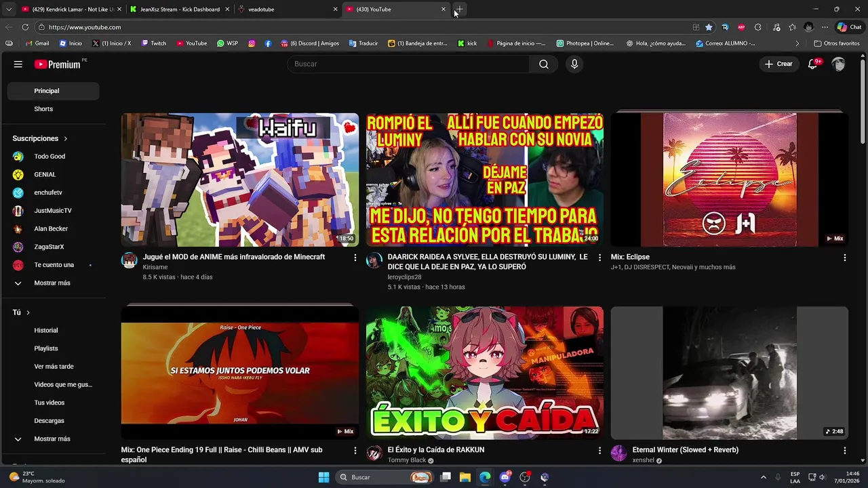Close the veadotube tab
The image size is (868, 488).
tap(335, 9)
